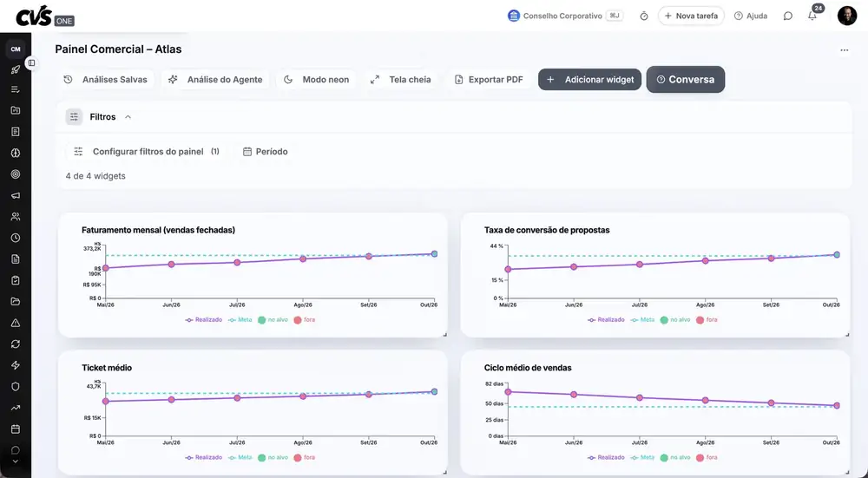This screenshot has width=868, height=478.
Task: Click the Nova tarefa button
Action: (x=691, y=16)
